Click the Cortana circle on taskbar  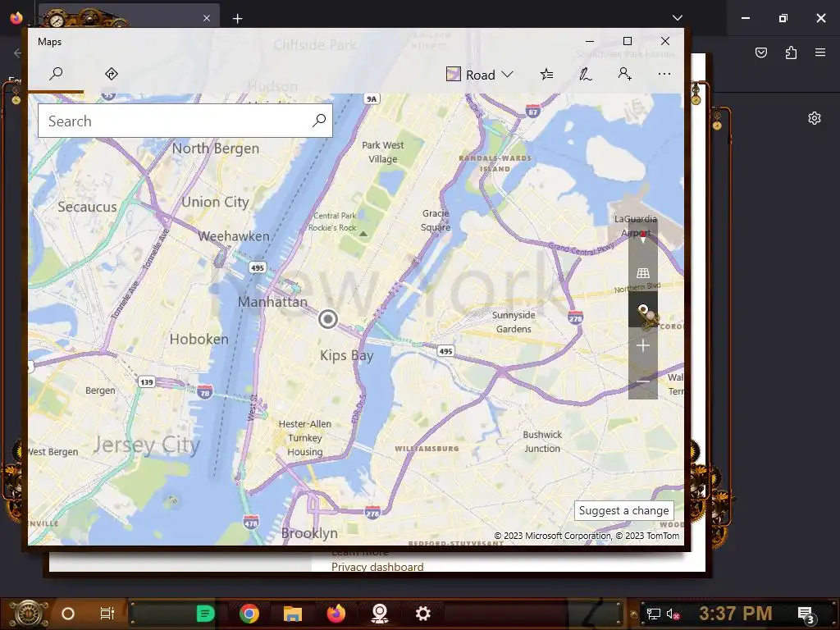click(67, 614)
